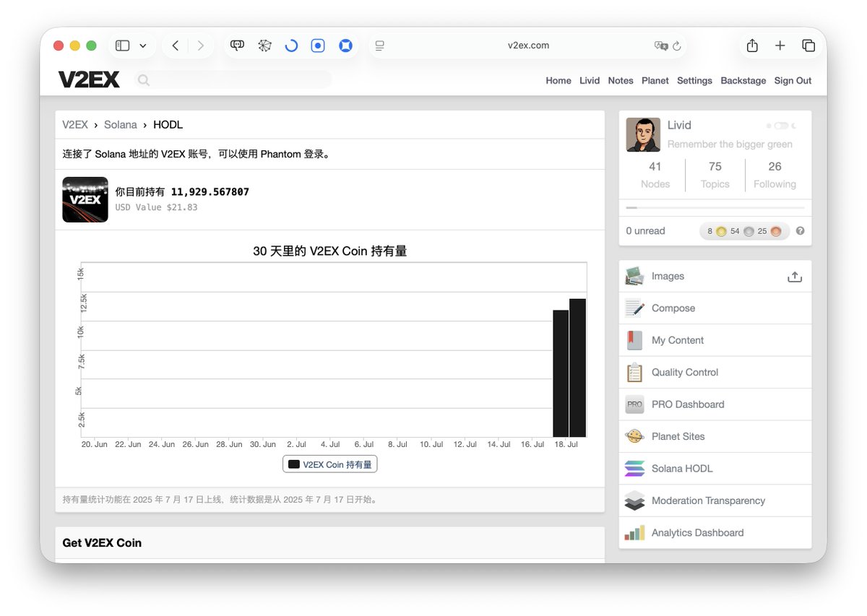Go back with the back arrow
The image size is (867, 616).
click(176, 45)
